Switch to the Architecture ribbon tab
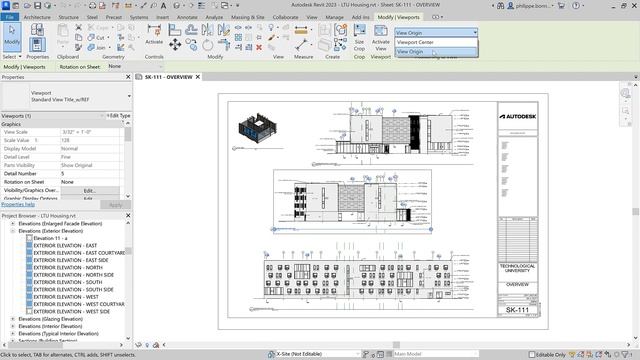Image resolution: width=640 pixels, height=360 pixels. click(37, 17)
